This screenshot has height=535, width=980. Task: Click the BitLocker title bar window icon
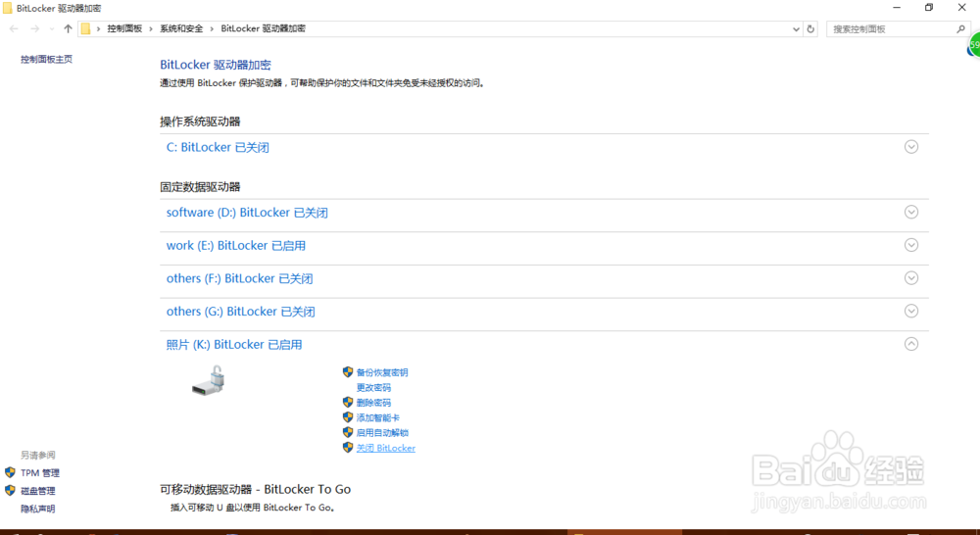[8, 8]
